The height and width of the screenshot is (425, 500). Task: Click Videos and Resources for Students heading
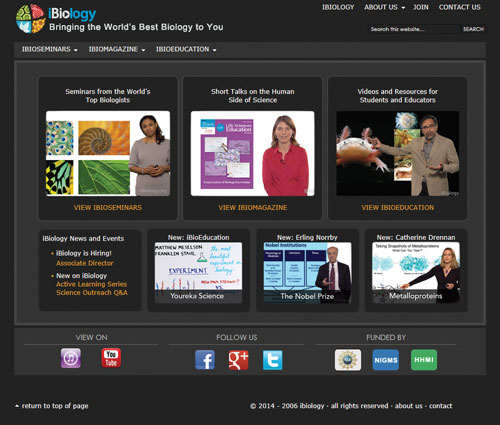click(x=398, y=96)
